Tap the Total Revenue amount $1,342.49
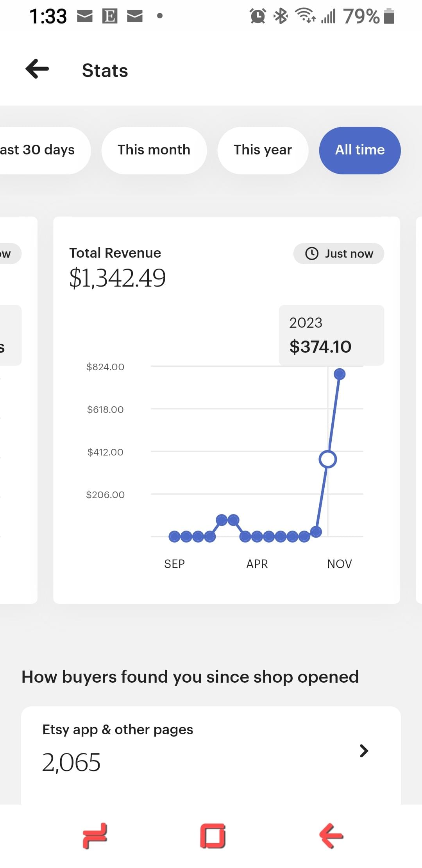422x868 pixels. (118, 278)
